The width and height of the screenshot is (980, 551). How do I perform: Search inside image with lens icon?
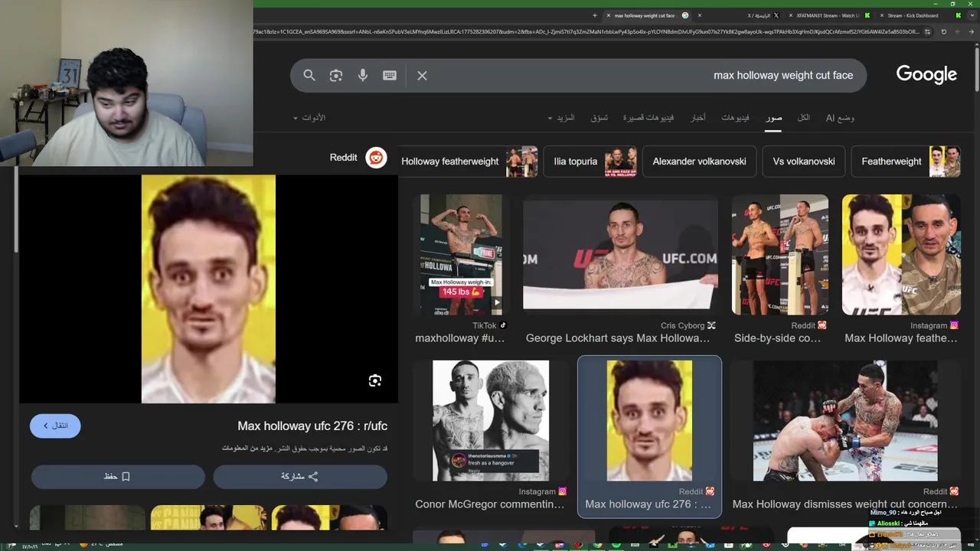click(375, 380)
